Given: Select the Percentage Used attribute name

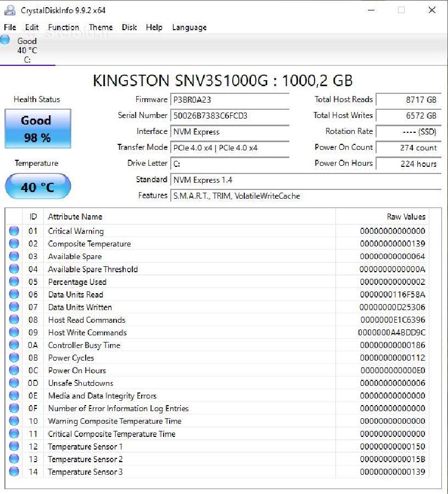Looking at the screenshot, I should point(77,282).
